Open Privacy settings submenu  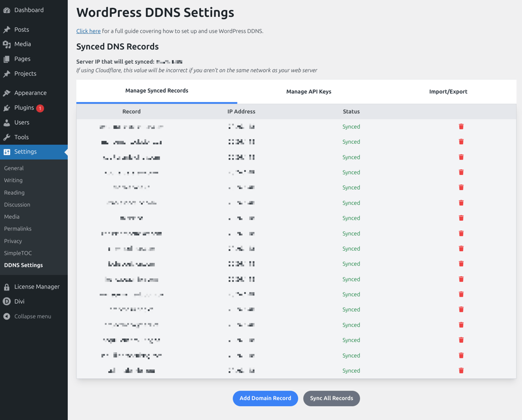pos(13,241)
